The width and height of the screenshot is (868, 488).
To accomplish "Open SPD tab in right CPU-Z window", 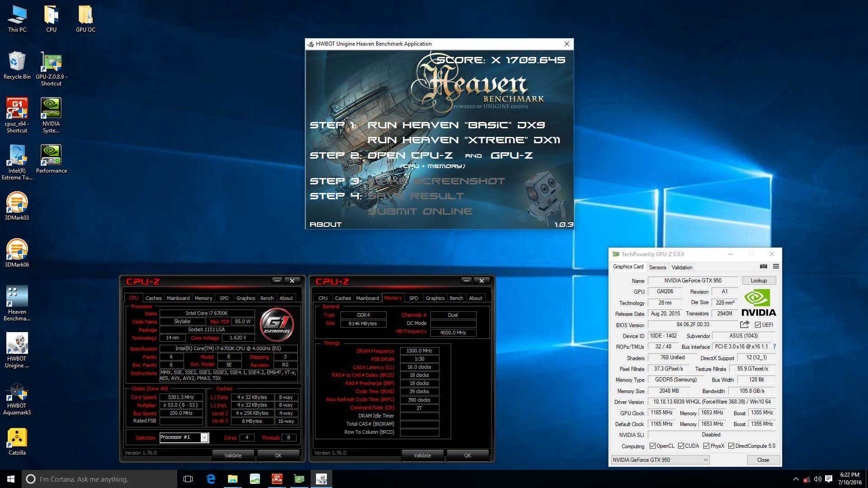I will click(413, 298).
